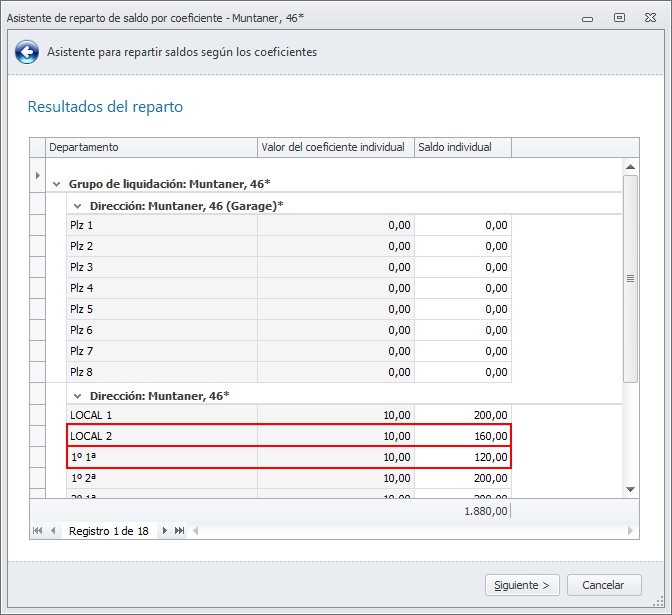Screen dimensions: 672x615
Task: Go to previous record in navigator
Action: click(53, 531)
